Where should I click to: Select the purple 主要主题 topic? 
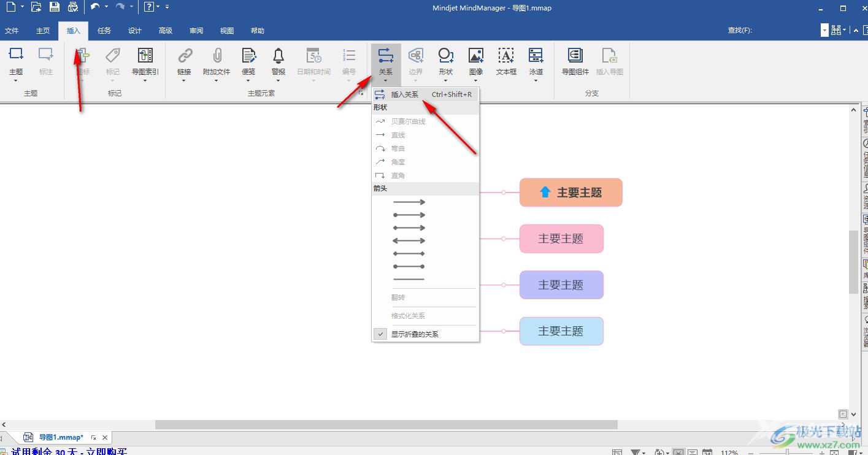point(561,285)
